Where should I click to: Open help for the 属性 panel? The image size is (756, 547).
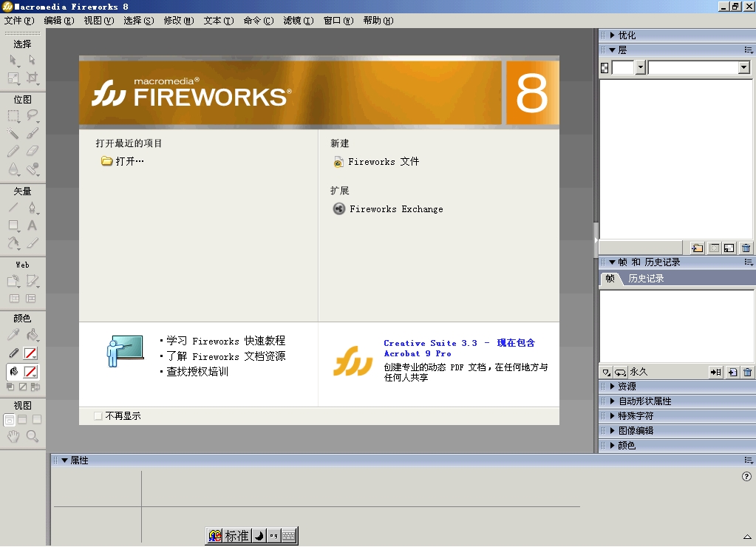[746, 477]
